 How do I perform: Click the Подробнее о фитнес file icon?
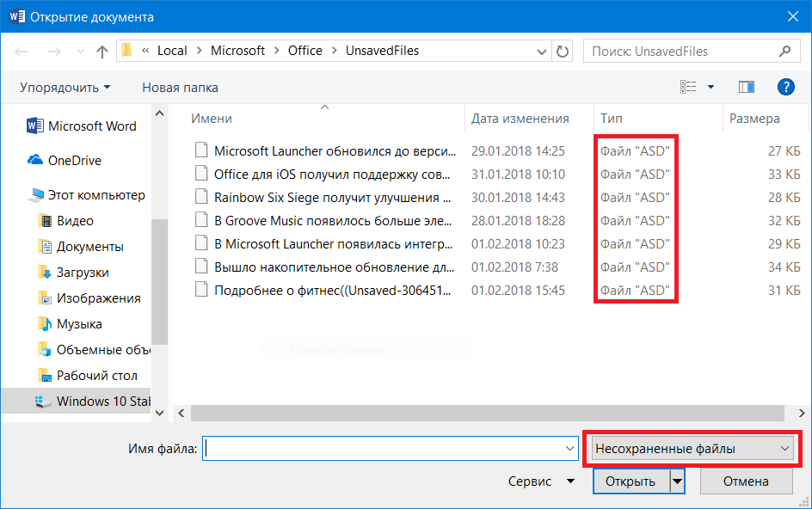pyautogui.click(x=201, y=290)
